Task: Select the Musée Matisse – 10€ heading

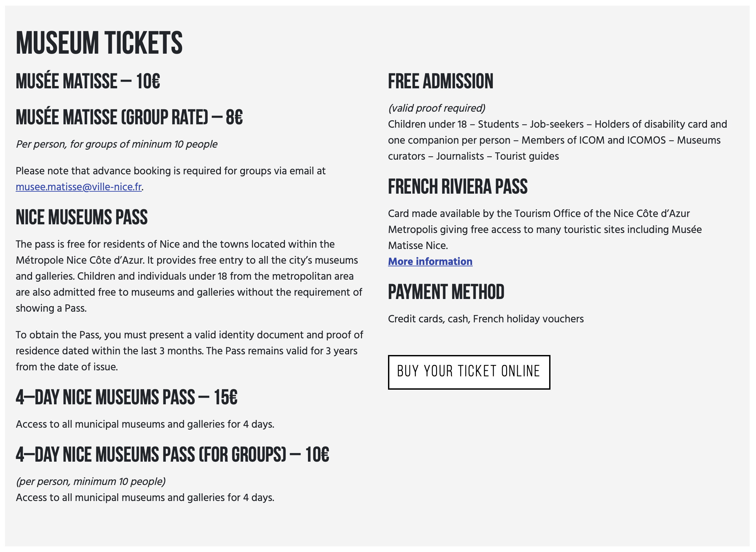Action: 88,81
